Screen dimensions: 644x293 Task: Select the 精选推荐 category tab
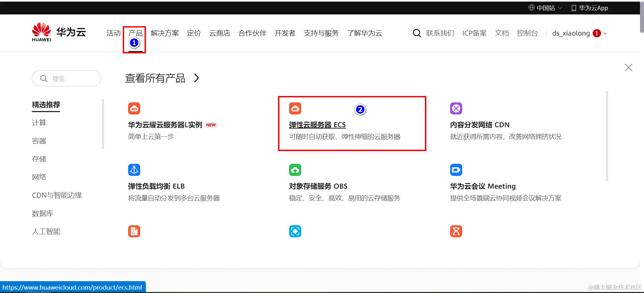(x=46, y=105)
